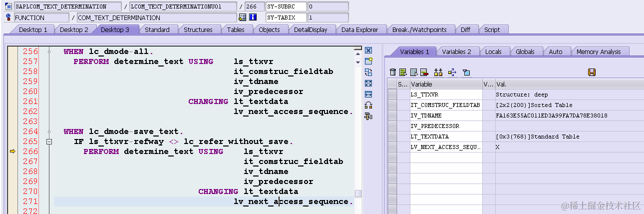Click the IT_COMSTRUC_FIELDTAB variable cell
Viewport: 644px width, 214px height.
point(446,105)
